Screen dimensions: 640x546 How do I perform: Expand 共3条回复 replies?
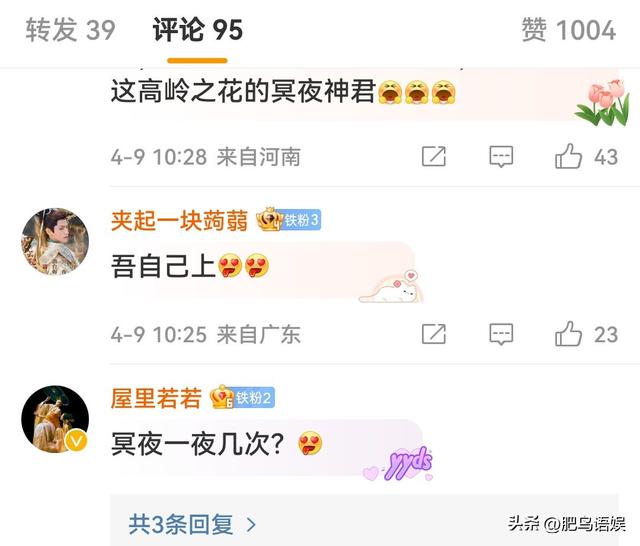tap(193, 524)
